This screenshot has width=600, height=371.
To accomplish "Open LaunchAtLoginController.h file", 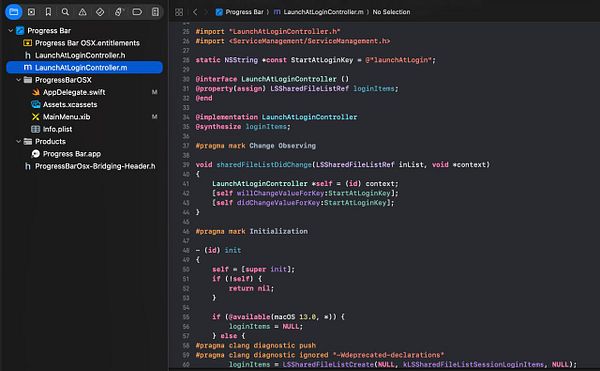I will pos(80,55).
